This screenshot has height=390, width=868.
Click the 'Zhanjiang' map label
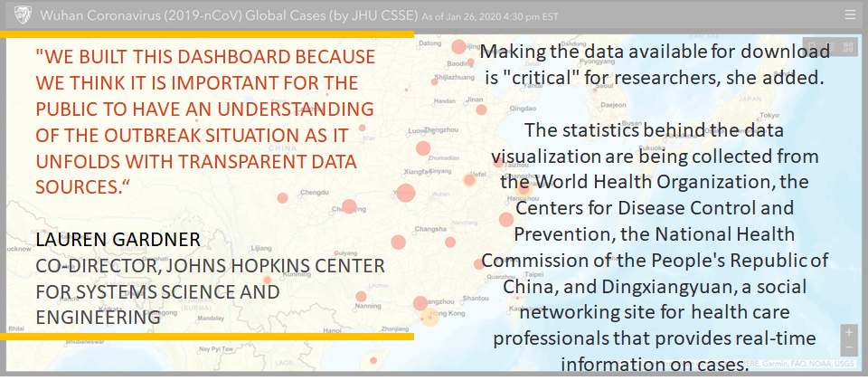click(395, 329)
